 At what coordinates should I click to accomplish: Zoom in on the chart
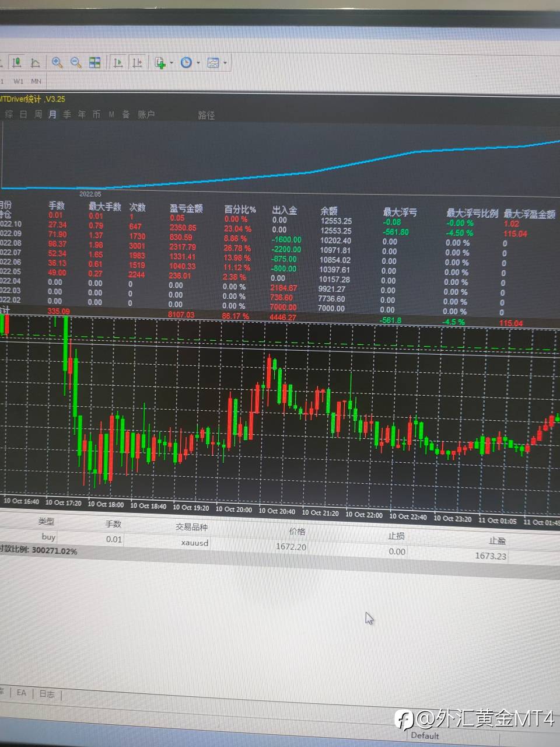tap(57, 62)
